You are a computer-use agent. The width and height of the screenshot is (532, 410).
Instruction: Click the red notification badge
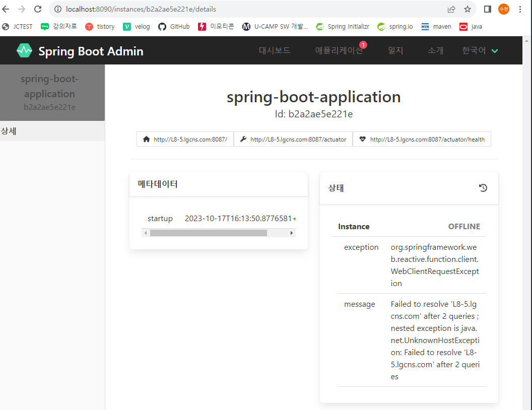point(363,45)
